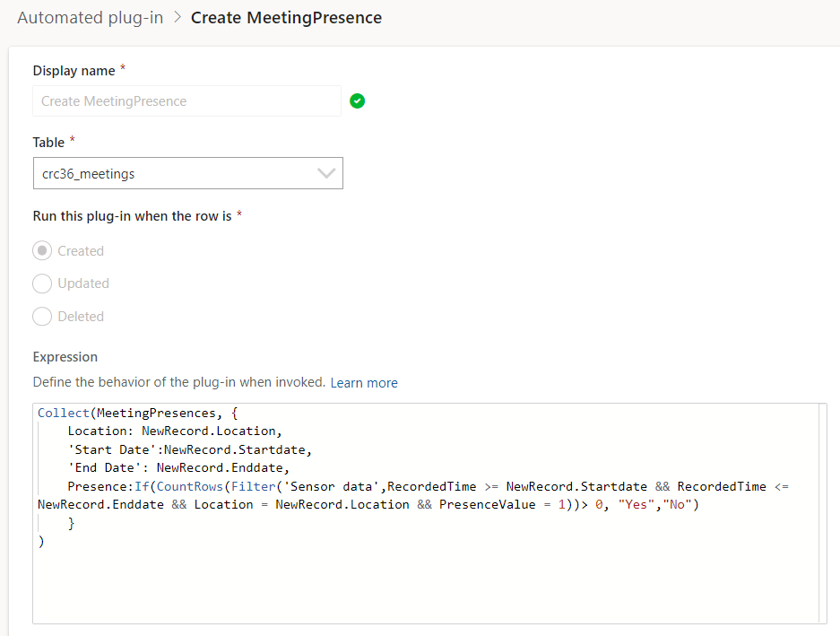Click the Run this plug-in when label
840x636 pixels.
pos(133,216)
